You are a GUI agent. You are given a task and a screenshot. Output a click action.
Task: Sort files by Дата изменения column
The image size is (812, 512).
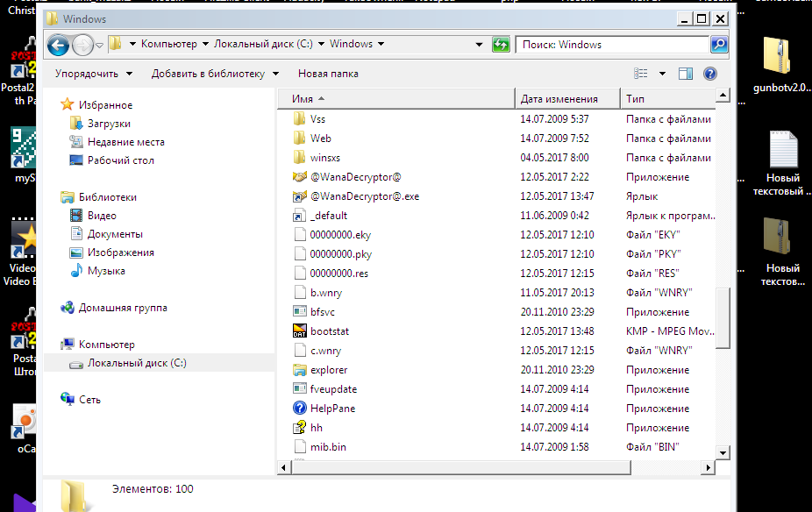click(568, 98)
